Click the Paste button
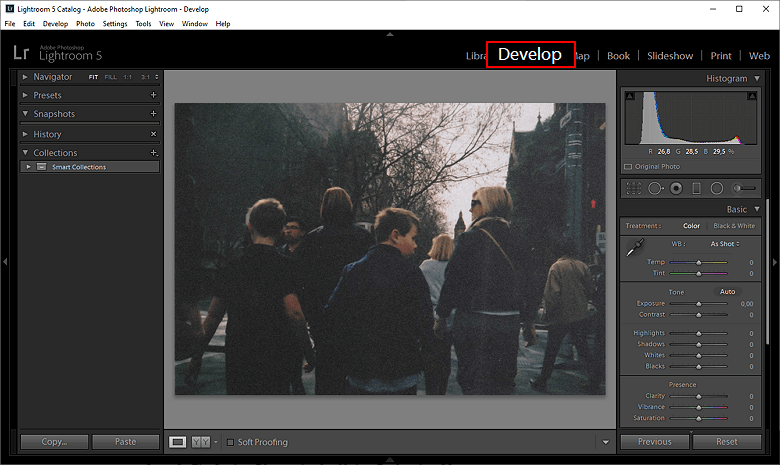The image size is (780, 465). click(x=125, y=442)
